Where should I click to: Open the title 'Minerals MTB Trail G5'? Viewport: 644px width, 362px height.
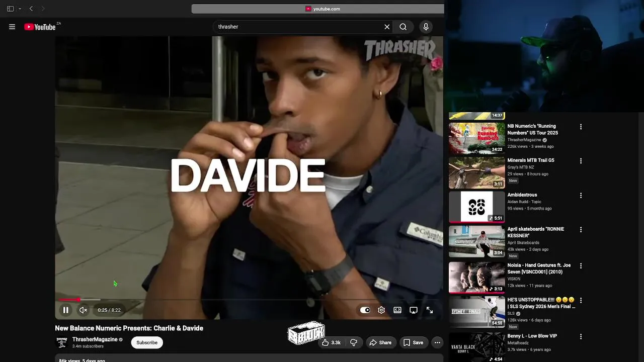point(531,160)
